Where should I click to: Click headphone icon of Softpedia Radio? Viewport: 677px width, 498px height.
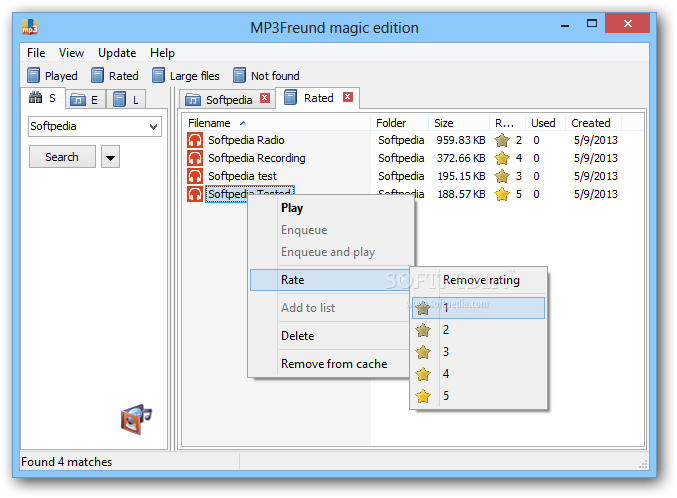tap(195, 140)
